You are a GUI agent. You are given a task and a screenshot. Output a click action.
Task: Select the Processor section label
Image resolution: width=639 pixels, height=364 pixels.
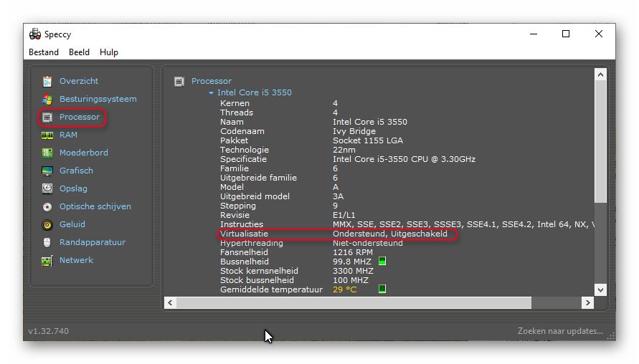click(80, 117)
